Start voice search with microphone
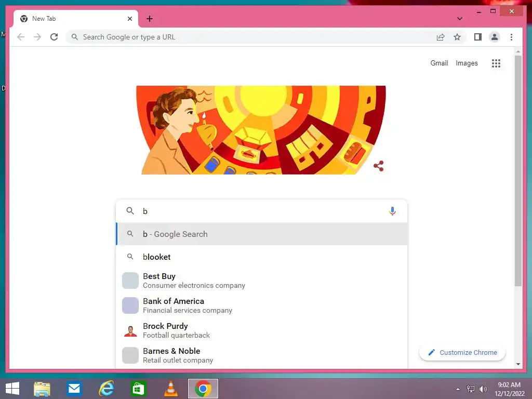 (x=392, y=211)
